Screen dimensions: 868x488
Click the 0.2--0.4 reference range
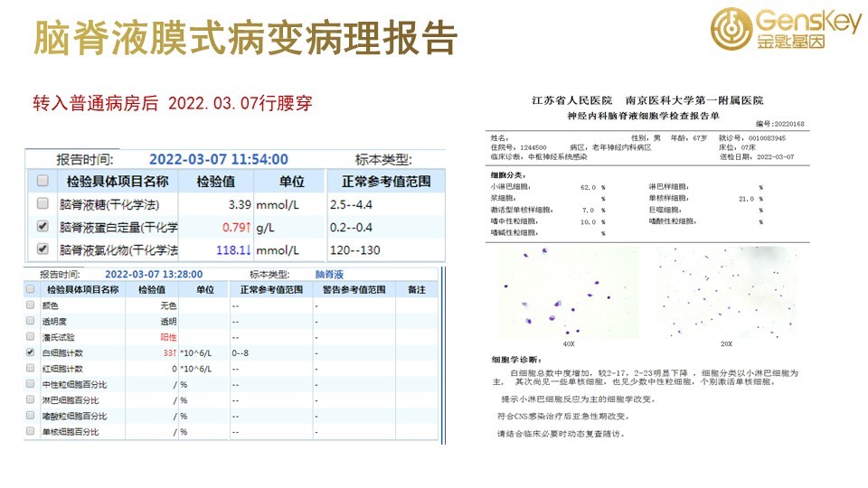[351, 228]
